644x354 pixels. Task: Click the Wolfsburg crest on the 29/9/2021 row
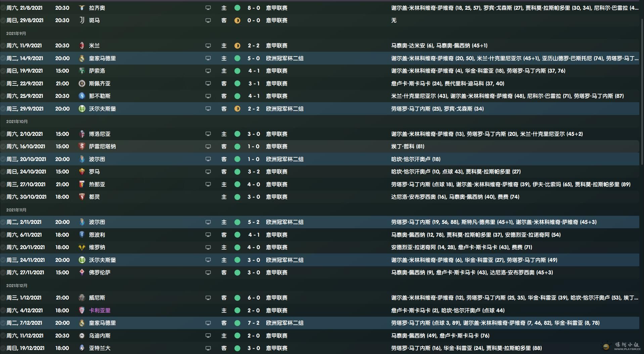point(82,109)
